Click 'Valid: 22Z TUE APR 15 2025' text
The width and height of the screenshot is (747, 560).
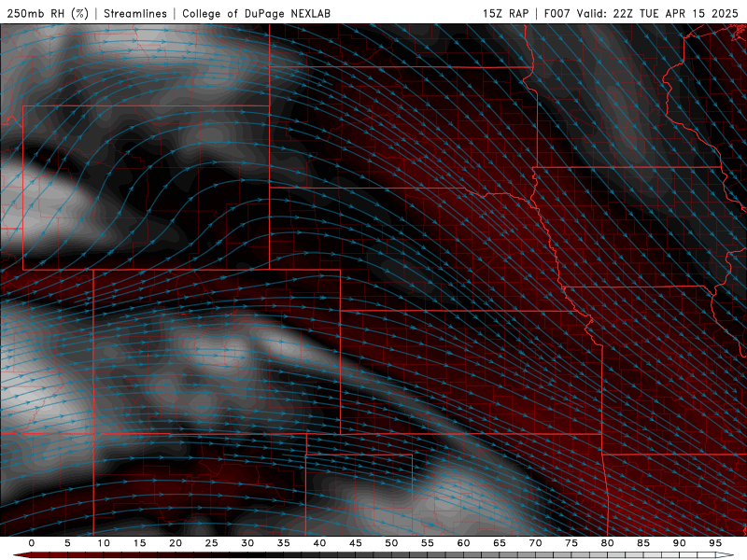(657, 13)
